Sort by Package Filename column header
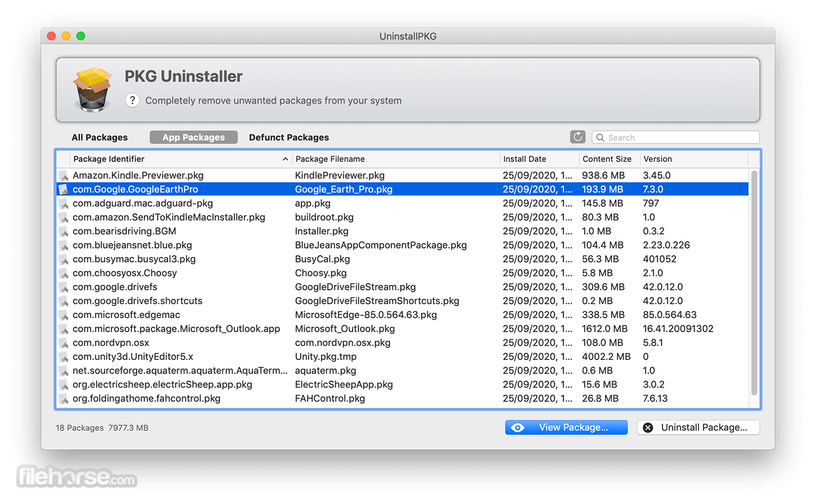Screen dimensions: 816x504 [396, 159]
